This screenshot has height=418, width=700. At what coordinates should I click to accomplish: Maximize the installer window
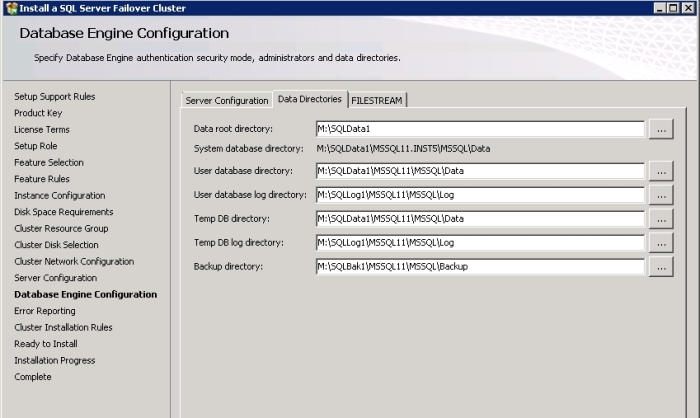pos(674,7)
